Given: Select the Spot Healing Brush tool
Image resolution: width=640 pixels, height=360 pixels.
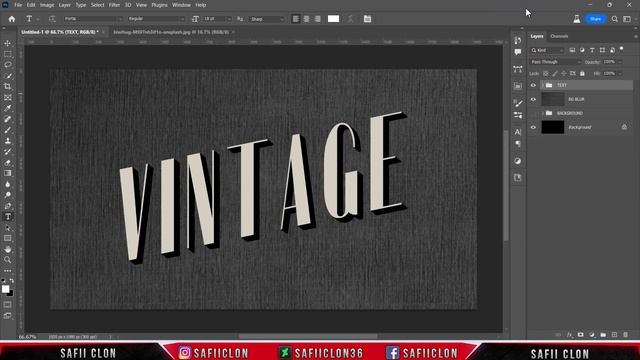Looking at the screenshot, I should [8, 119].
